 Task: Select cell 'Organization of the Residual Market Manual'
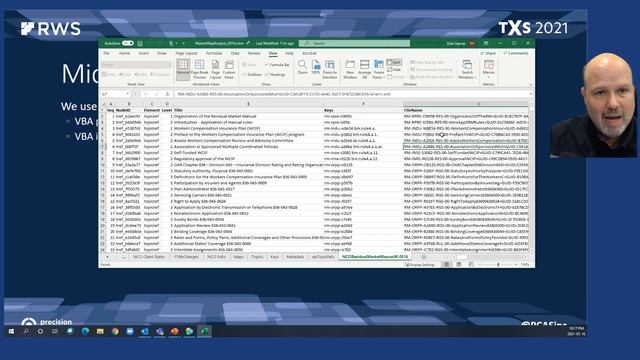coord(248,116)
